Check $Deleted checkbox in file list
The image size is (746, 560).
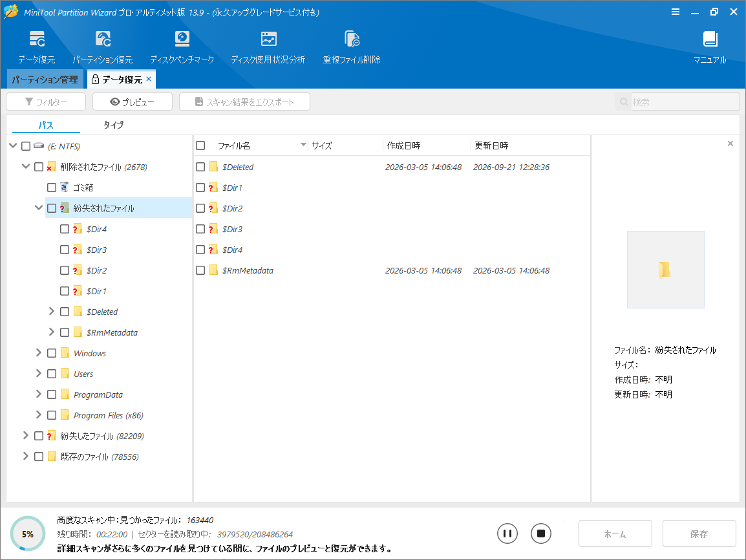(201, 167)
